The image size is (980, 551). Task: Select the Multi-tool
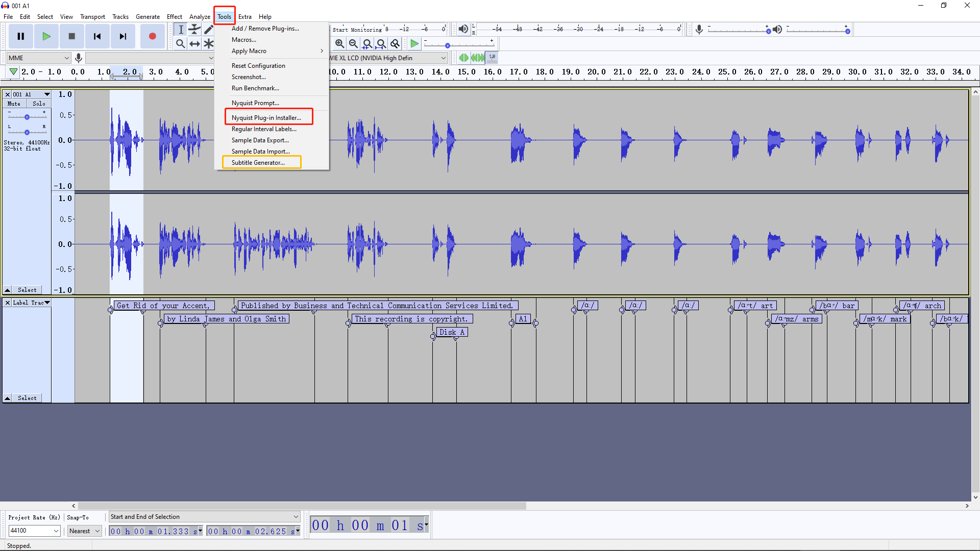pos(209,44)
